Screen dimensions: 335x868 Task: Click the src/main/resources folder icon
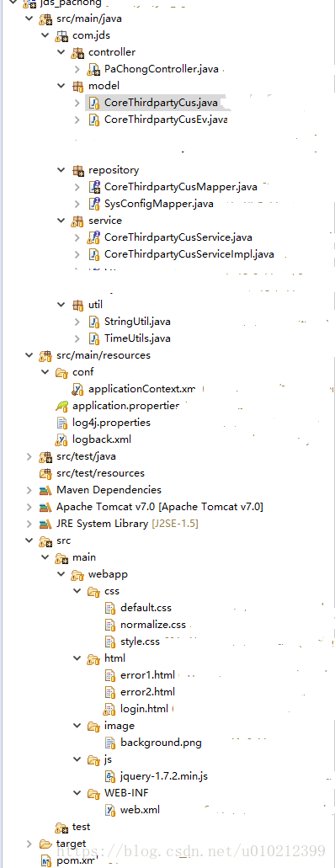(45, 355)
